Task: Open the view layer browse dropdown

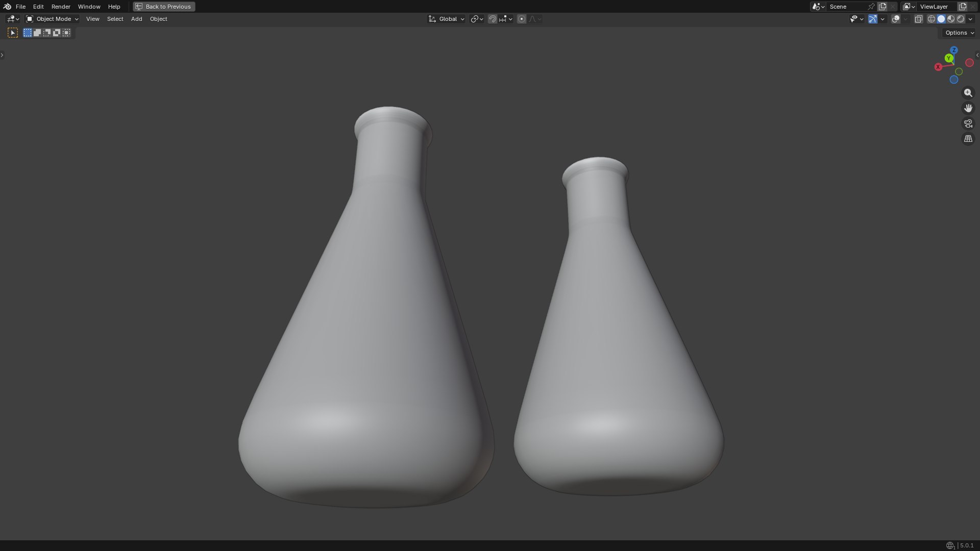Action: (909, 7)
